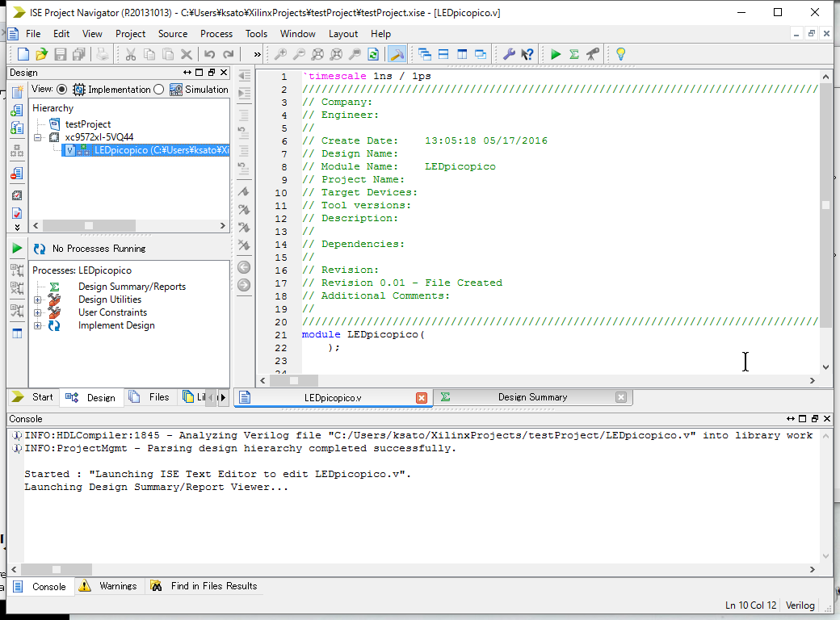Click the Hierarchy horizontal scrollbar thumb
The height and width of the screenshot is (620, 840).
click(89, 226)
